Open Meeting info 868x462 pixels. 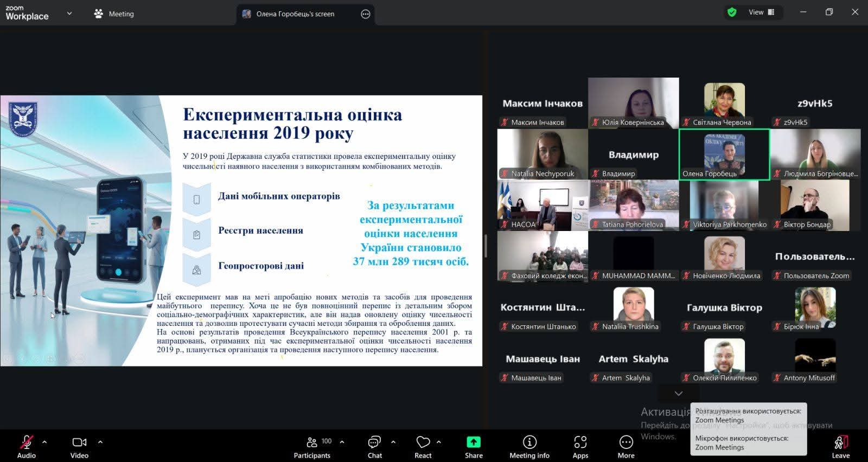click(x=529, y=447)
